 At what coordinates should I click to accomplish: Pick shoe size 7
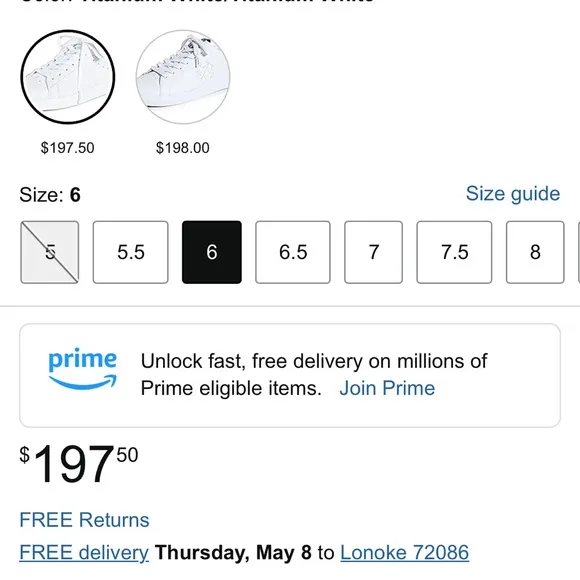[x=373, y=252]
